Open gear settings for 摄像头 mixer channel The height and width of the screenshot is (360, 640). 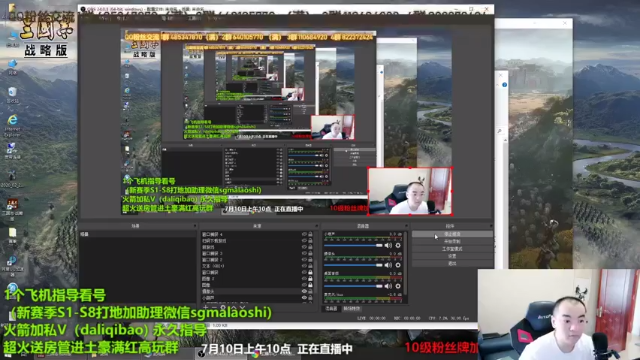point(398,265)
